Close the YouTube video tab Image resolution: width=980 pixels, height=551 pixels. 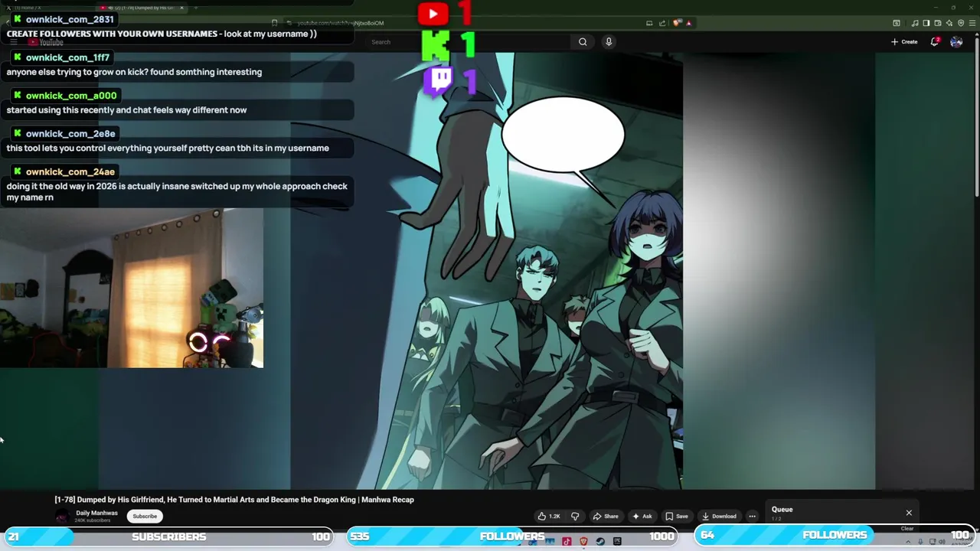point(181,8)
